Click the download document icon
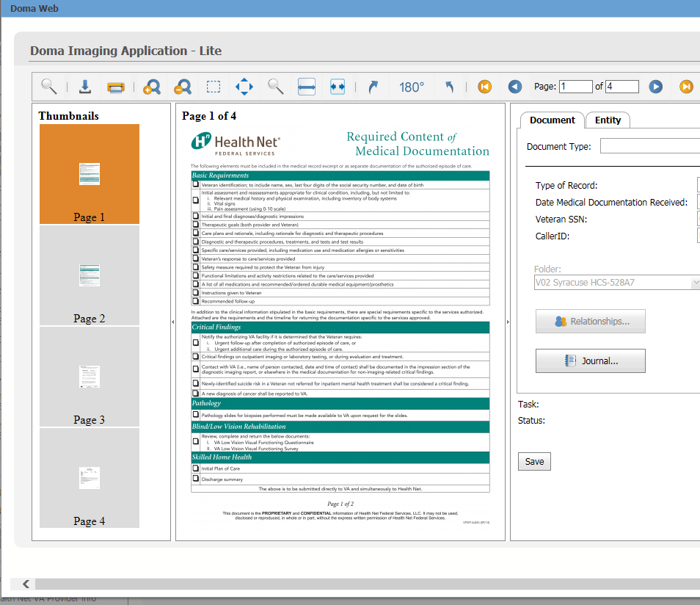This screenshot has height=605, width=700. [x=85, y=87]
